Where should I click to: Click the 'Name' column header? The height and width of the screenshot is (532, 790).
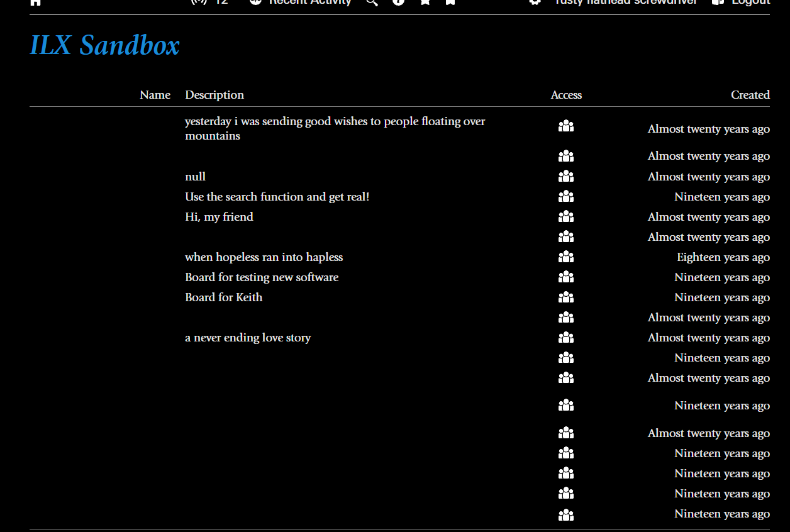(155, 95)
